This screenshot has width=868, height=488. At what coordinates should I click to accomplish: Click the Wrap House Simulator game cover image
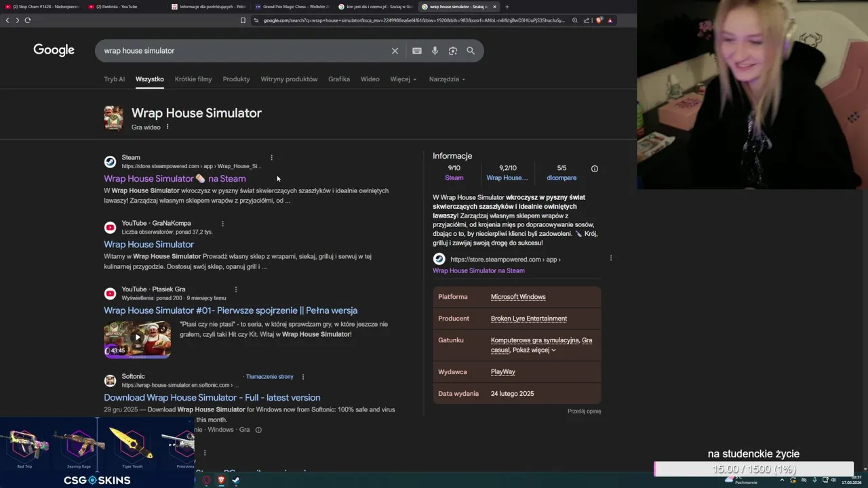coord(113,118)
